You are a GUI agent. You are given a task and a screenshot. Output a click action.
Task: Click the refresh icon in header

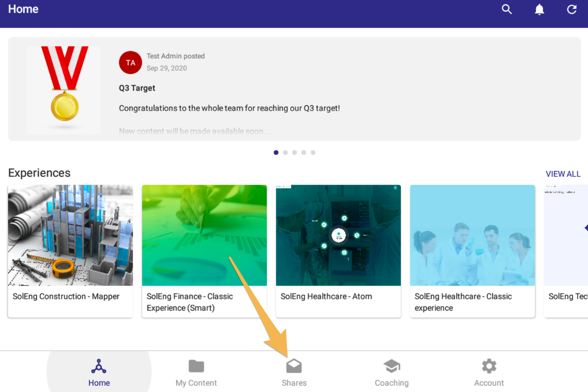(572, 9)
